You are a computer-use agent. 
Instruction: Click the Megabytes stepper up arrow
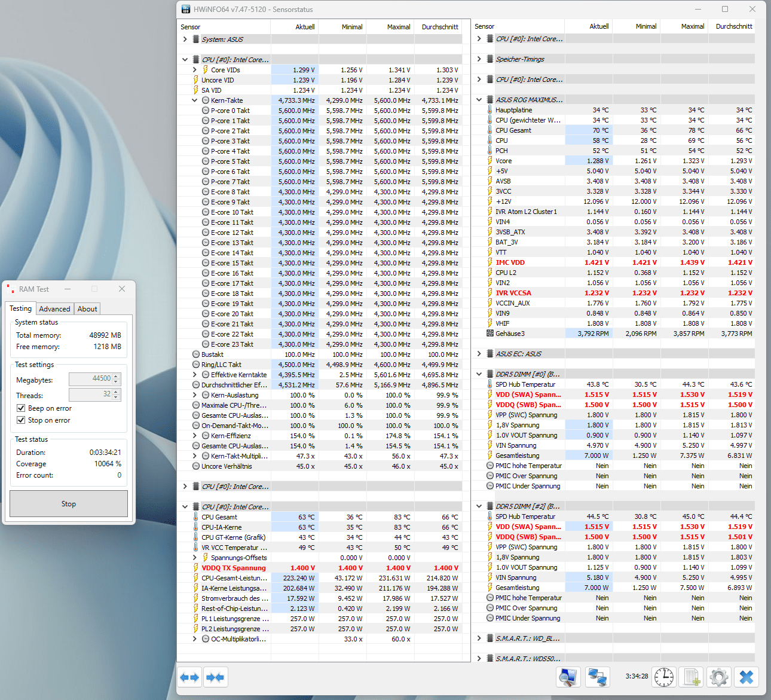pos(117,376)
